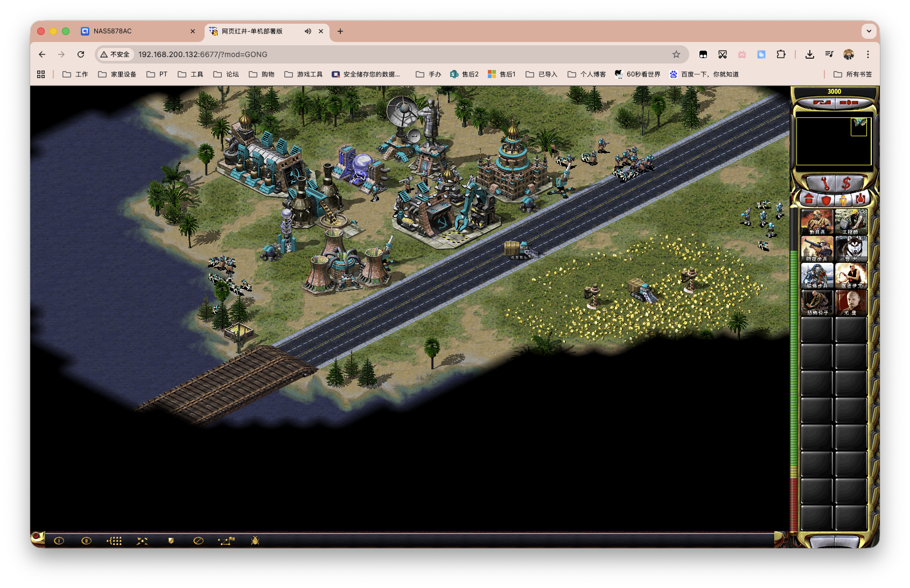
Task: Switch to the infantry production tab
Action: [x=843, y=200]
